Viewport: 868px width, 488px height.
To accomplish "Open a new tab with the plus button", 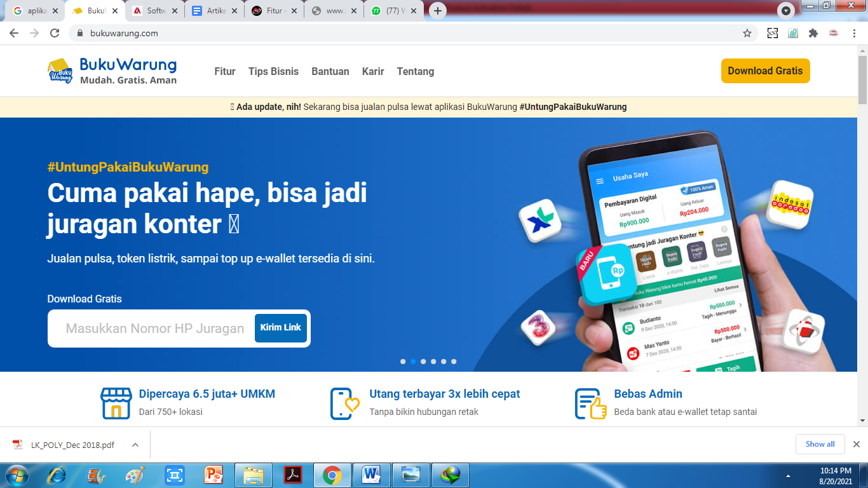I will coord(437,11).
